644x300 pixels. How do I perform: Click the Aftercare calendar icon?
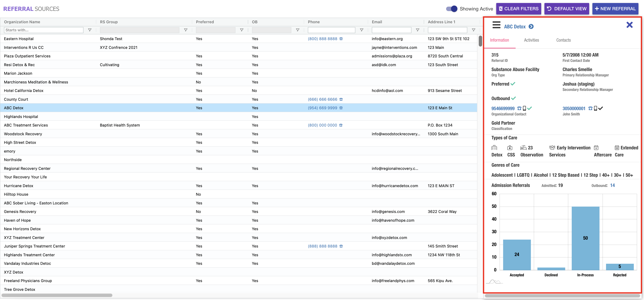pos(596,148)
